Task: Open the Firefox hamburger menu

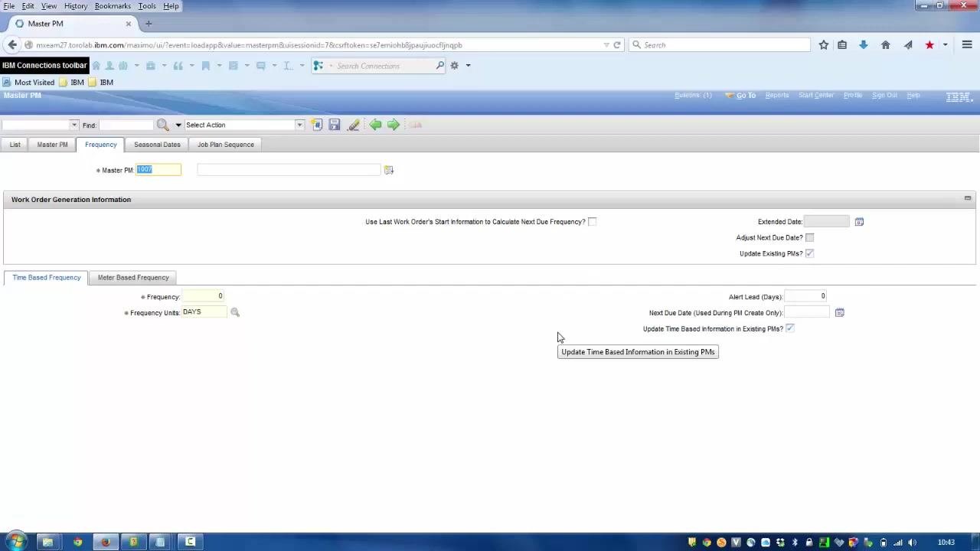Action: tap(967, 45)
